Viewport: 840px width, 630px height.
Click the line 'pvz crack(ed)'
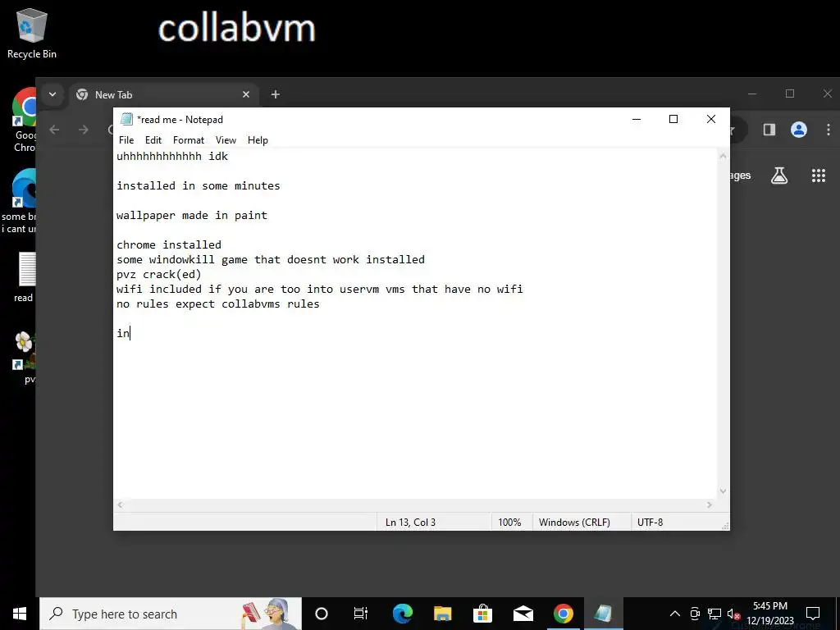point(158,274)
